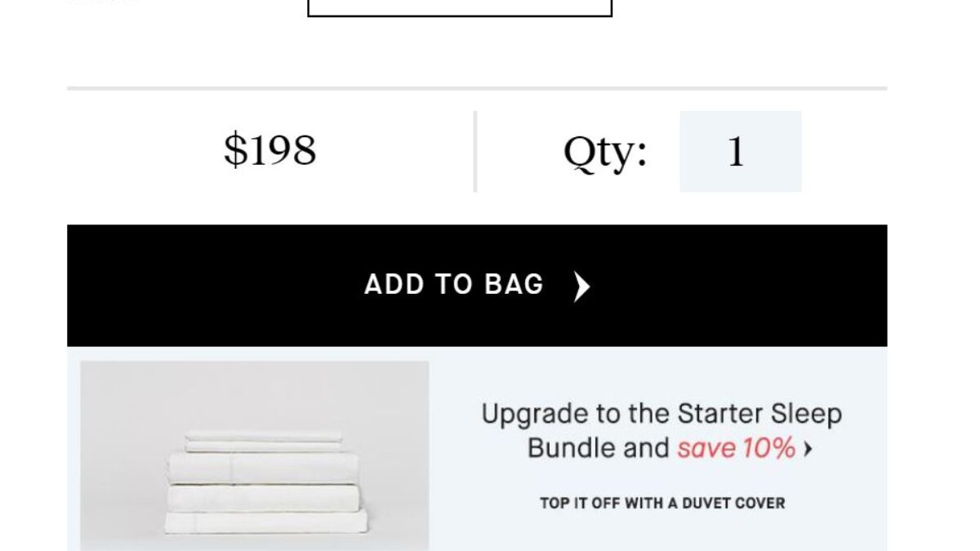This screenshot has width=980, height=551.
Task: Click the blue Starter Sleep Bundle promo banner
Action: 477,449
